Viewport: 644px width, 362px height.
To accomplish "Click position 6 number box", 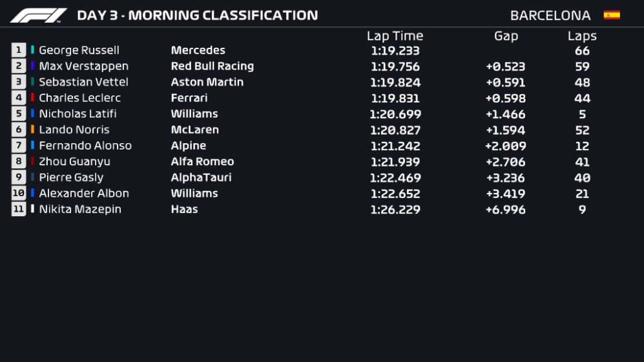I will 19,130.
